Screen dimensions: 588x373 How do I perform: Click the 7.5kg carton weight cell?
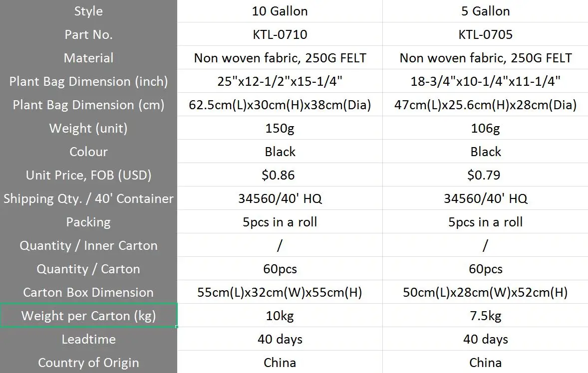[485, 316]
